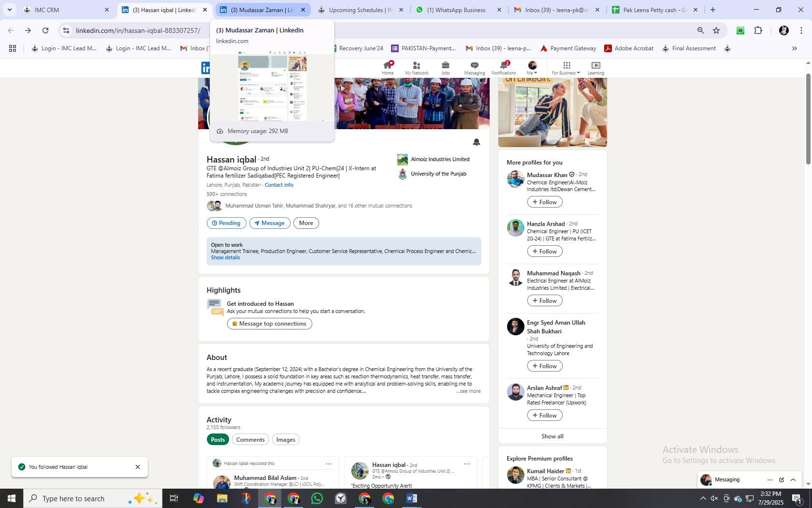Expand the For Business dropdown

click(x=566, y=68)
